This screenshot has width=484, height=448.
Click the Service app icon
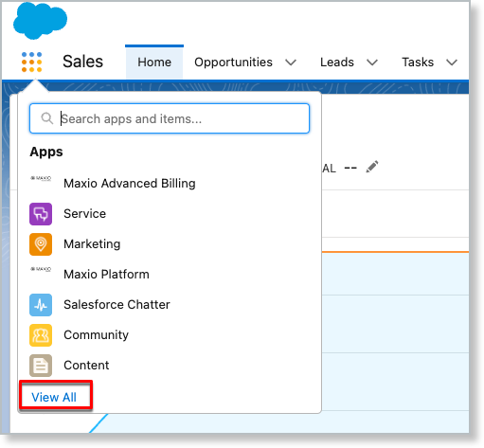[41, 214]
